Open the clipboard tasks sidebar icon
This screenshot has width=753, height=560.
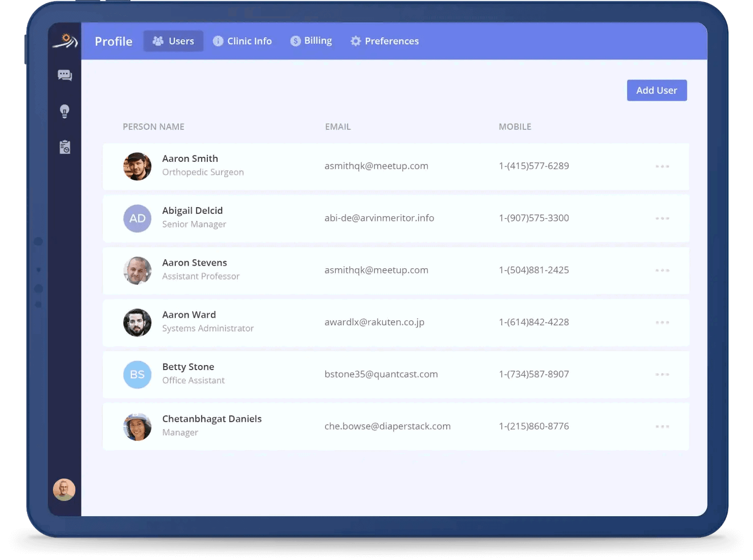(x=65, y=147)
